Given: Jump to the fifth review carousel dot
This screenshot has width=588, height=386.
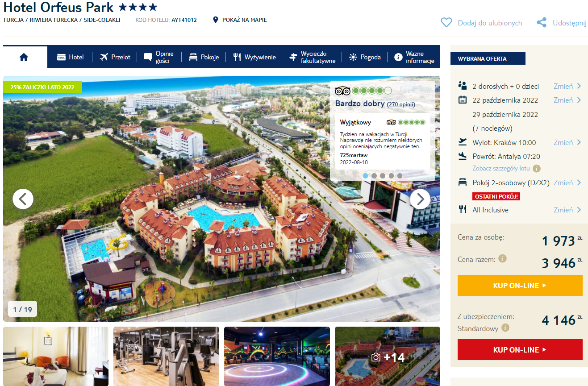Looking at the screenshot, I should (400, 176).
